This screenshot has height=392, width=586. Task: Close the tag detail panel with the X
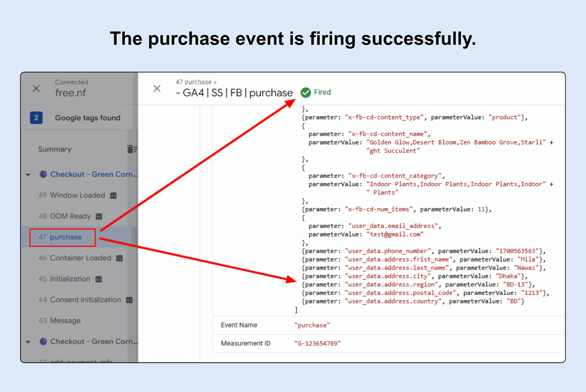157,89
